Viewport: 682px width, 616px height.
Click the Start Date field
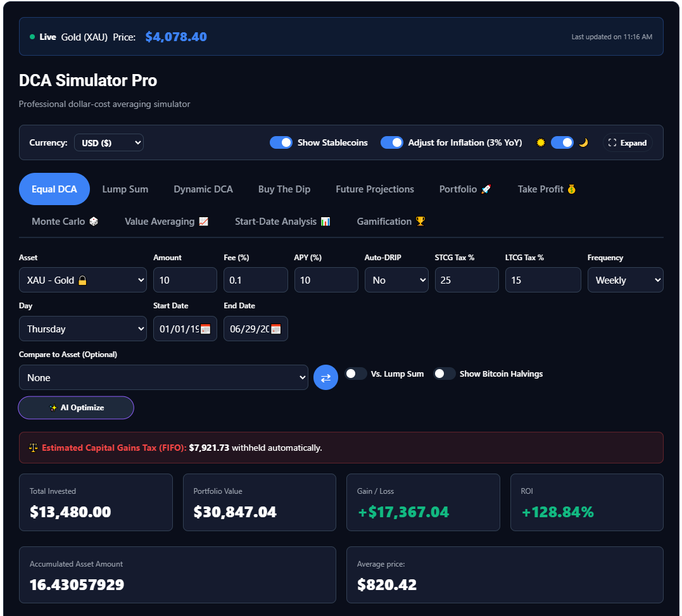185,329
